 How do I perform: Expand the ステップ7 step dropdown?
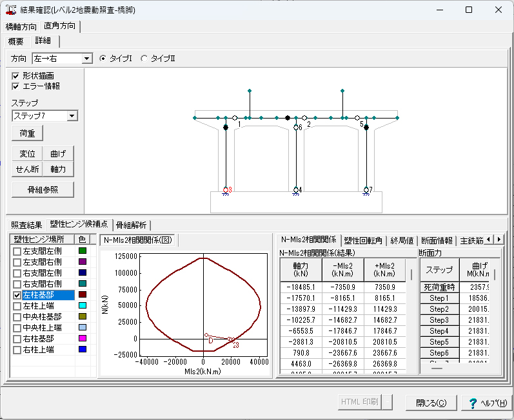[x=72, y=116]
